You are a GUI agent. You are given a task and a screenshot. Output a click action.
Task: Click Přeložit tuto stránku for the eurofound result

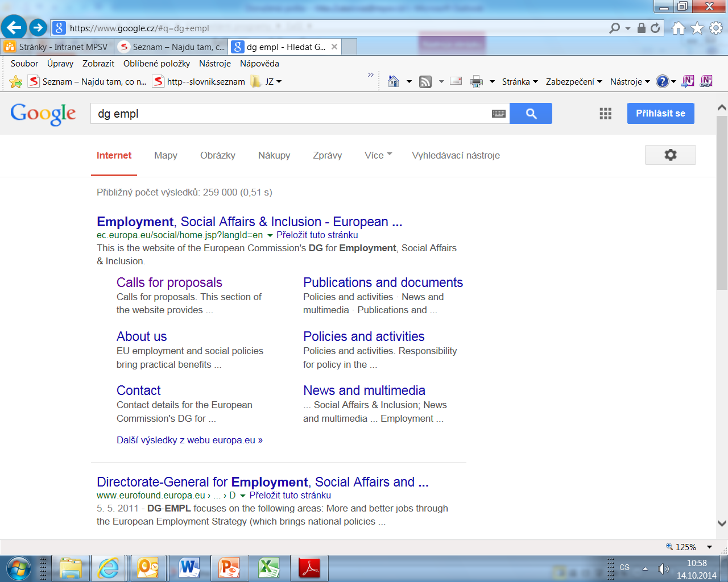pos(290,496)
